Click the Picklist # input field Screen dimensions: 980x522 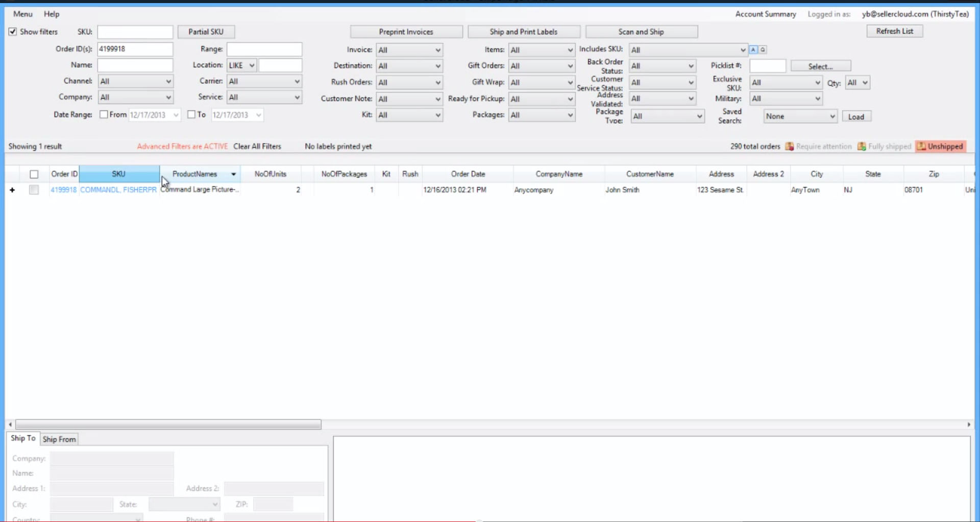[768, 66]
